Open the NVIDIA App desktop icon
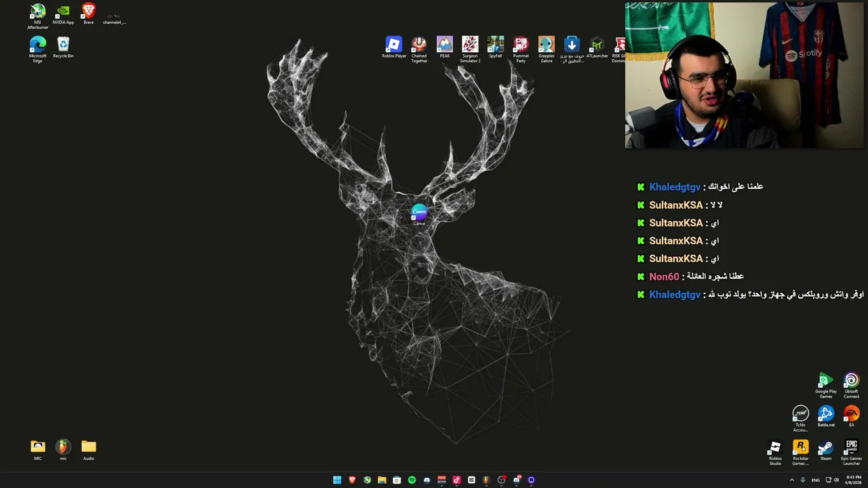This screenshot has width=868, height=488. pyautogui.click(x=63, y=14)
